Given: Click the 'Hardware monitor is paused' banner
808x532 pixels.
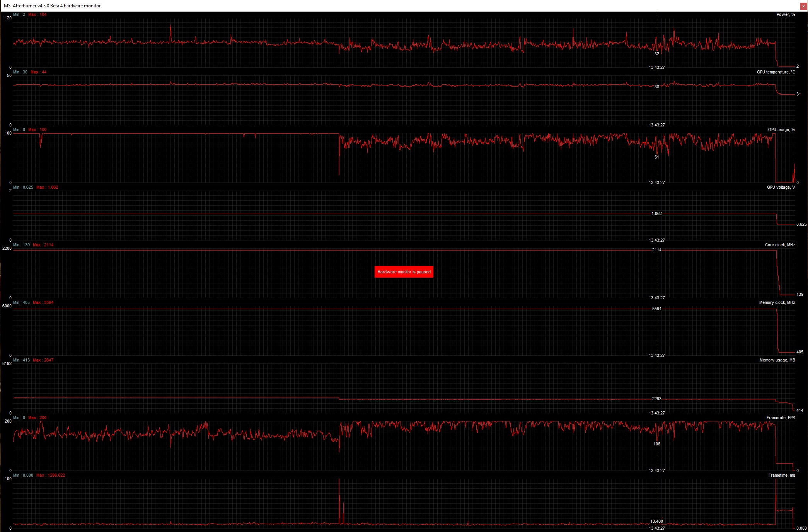Looking at the screenshot, I should pos(404,272).
